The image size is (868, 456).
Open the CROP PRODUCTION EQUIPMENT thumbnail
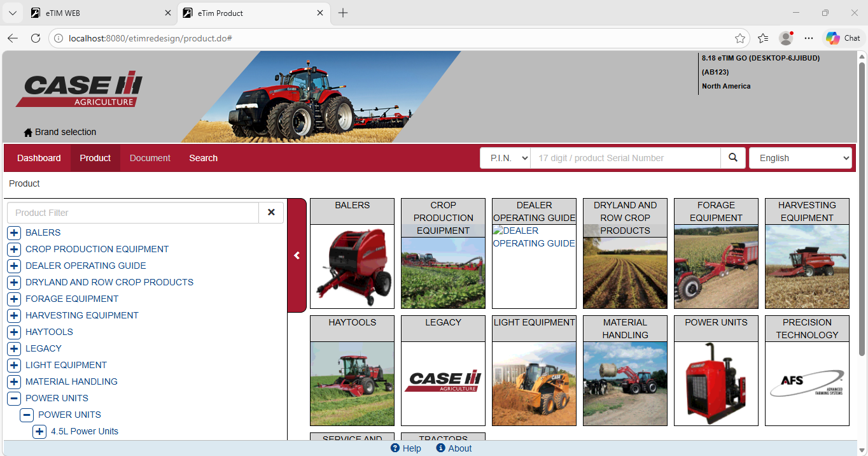pos(443,273)
